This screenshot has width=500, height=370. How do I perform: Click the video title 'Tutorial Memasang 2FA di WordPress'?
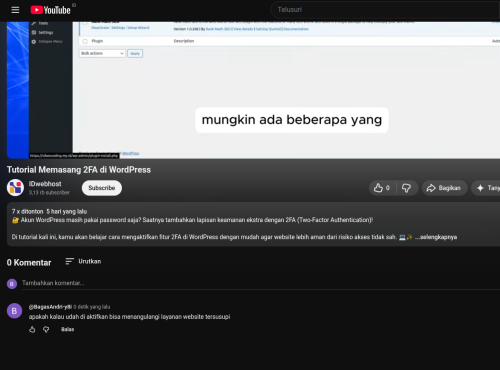click(79, 170)
